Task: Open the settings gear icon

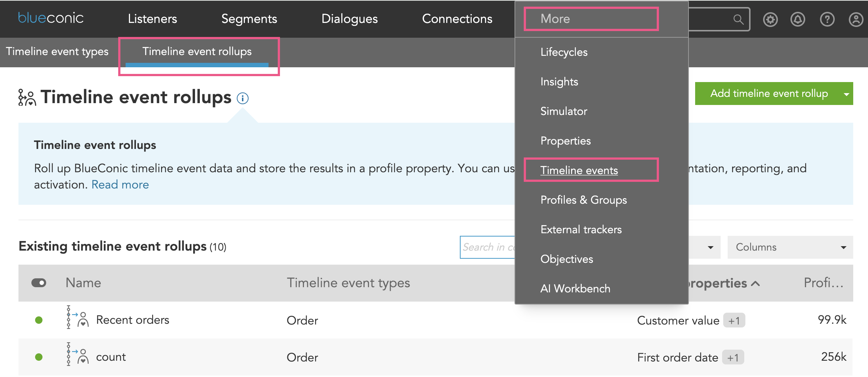Action: 770,19
